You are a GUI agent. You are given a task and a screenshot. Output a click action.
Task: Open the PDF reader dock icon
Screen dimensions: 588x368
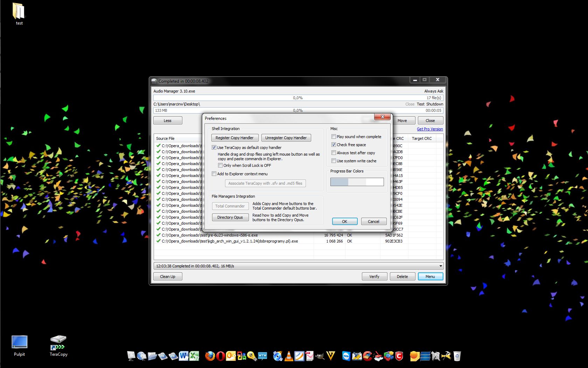[310, 356]
